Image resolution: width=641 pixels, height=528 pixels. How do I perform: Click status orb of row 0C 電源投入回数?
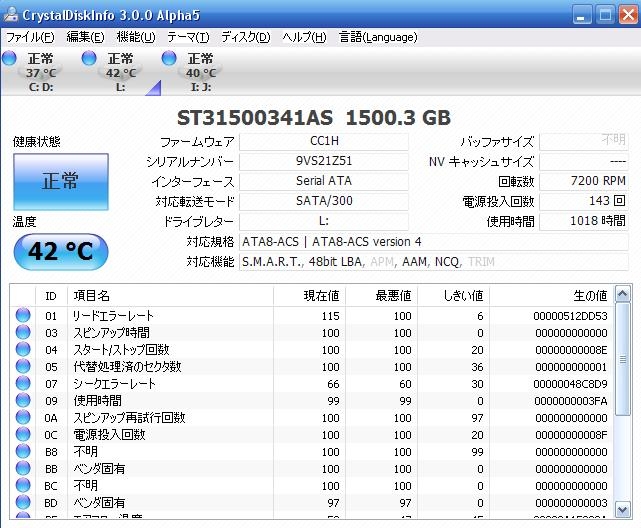23,434
